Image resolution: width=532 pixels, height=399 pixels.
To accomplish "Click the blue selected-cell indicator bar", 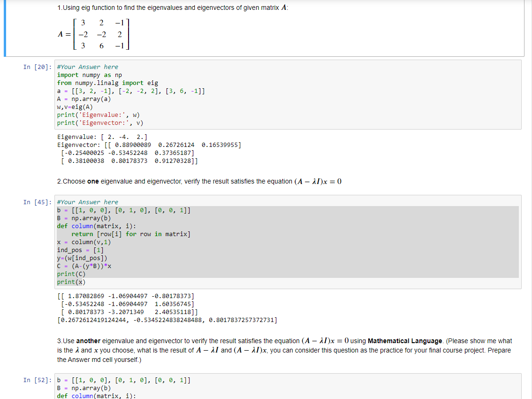I will [x=4, y=28].
